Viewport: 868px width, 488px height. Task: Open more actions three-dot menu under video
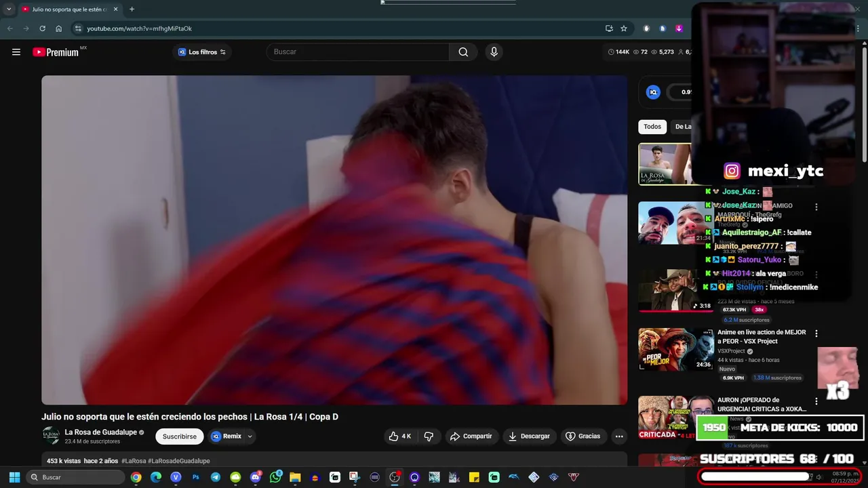point(619,436)
